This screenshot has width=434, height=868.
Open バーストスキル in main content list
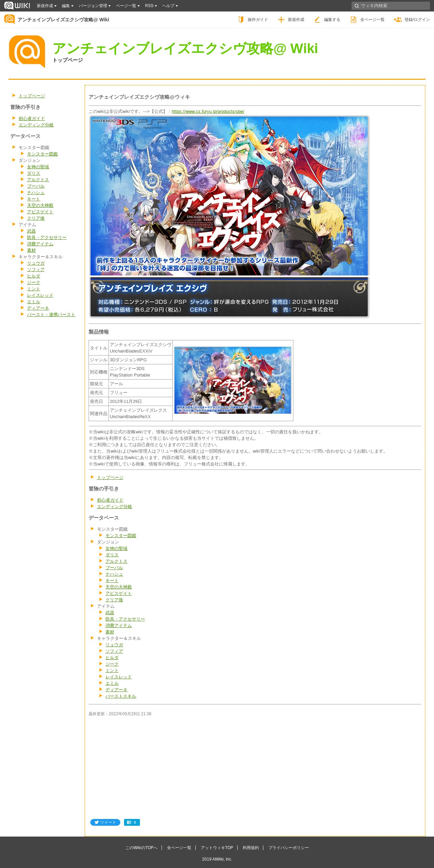tap(121, 696)
